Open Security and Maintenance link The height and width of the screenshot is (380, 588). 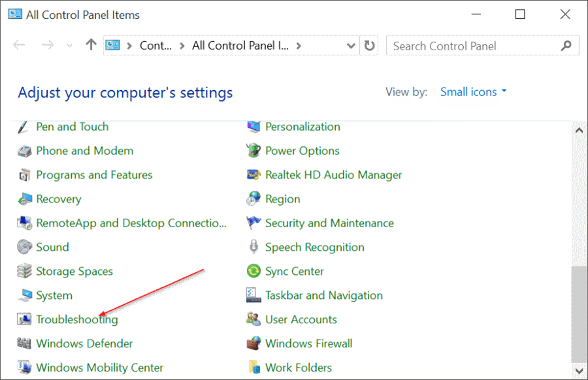pyautogui.click(x=330, y=223)
